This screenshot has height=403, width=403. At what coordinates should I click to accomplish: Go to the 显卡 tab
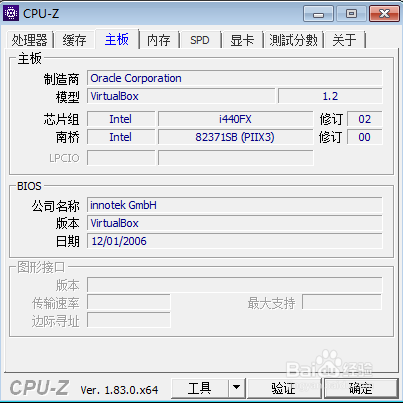(242, 40)
